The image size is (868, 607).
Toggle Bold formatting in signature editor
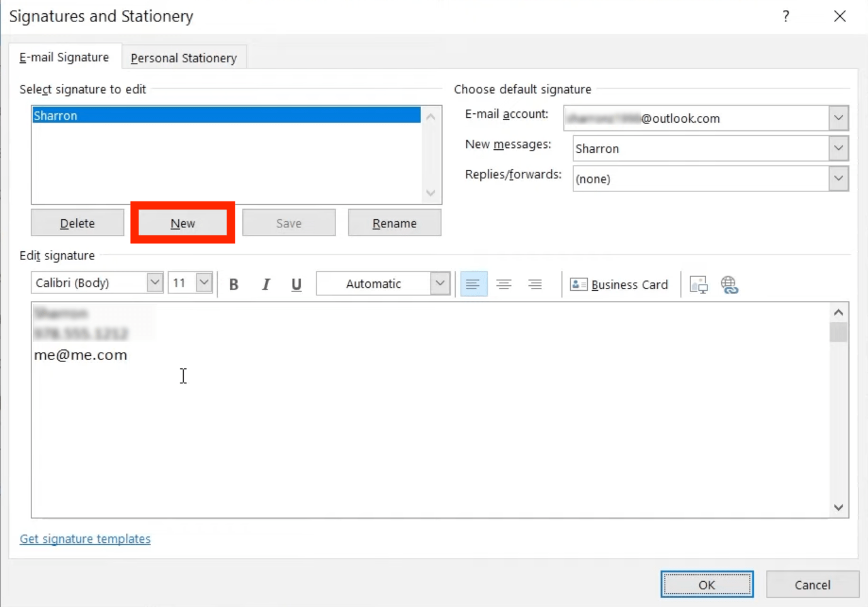pyautogui.click(x=234, y=284)
